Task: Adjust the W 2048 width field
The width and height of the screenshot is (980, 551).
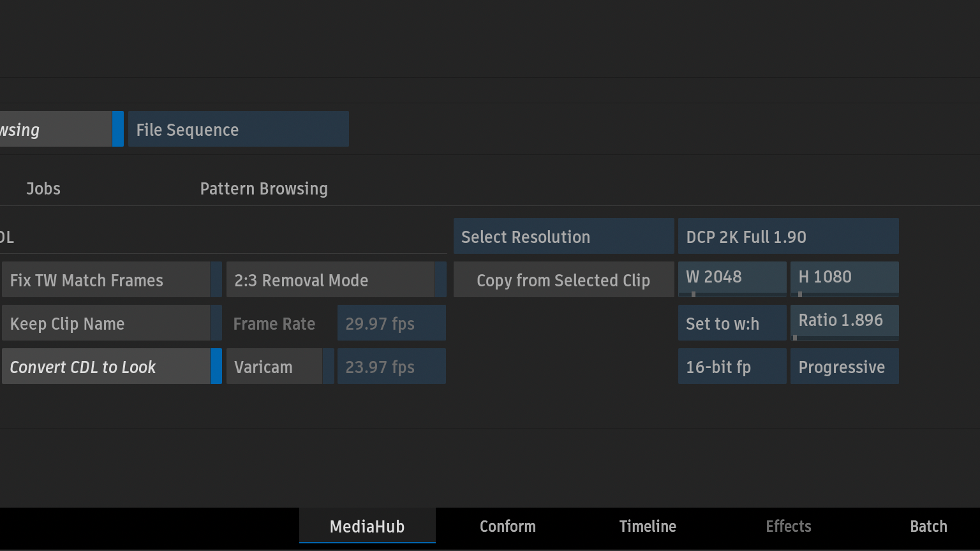Action: [732, 277]
